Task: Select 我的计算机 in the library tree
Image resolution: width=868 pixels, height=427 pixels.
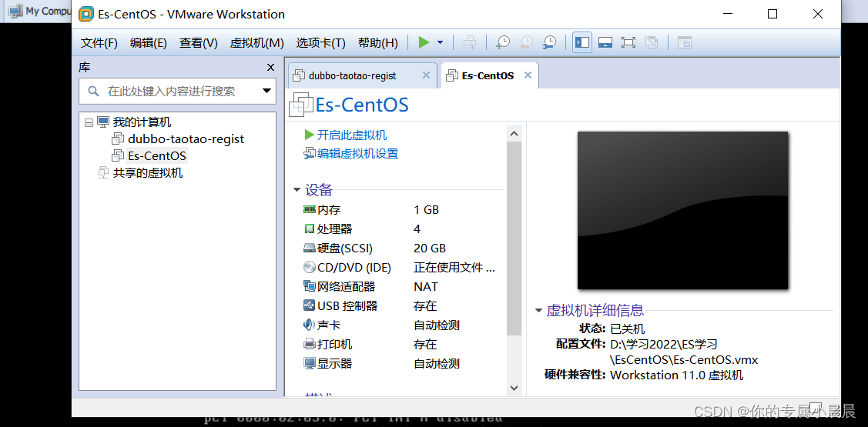Action: [x=142, y=122]
